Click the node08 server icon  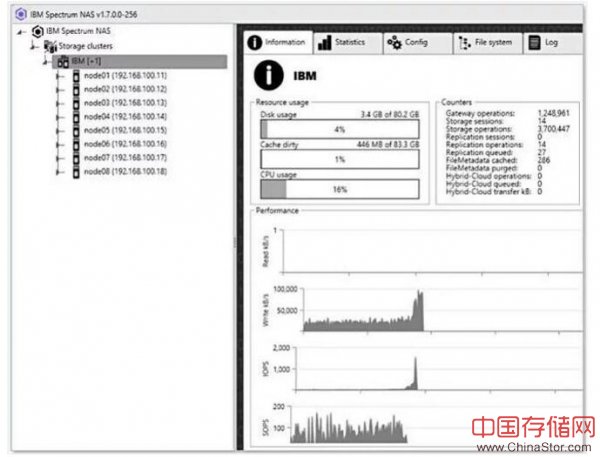75,171
